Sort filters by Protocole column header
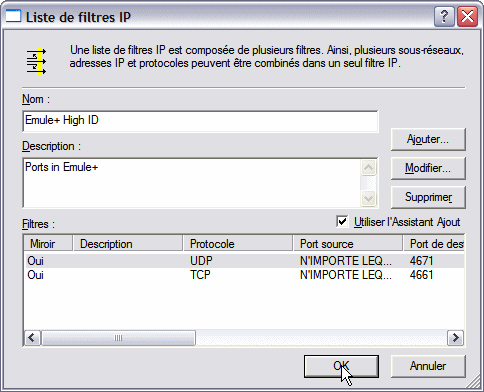 (238, 244)
